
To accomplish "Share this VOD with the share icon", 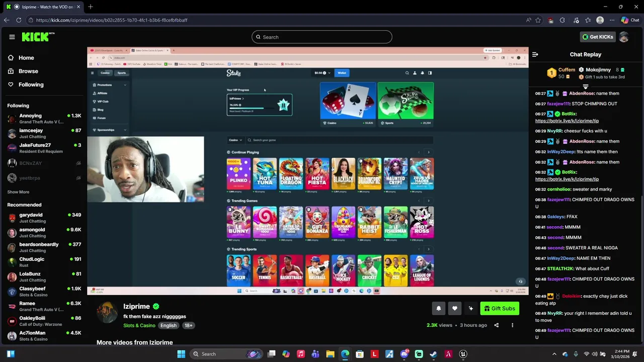I will pyautogui.click(x=496, y=325).
